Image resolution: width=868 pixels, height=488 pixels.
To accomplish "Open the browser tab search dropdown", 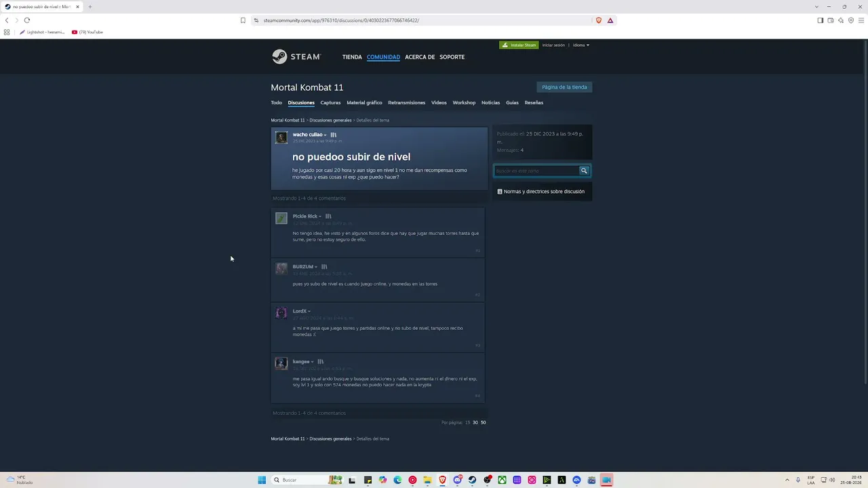I will pos(816,7).
